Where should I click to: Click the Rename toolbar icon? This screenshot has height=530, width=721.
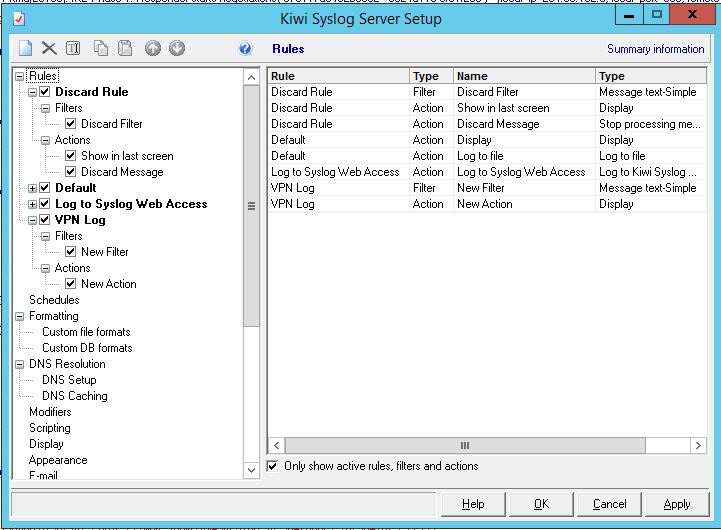[73, 48]
